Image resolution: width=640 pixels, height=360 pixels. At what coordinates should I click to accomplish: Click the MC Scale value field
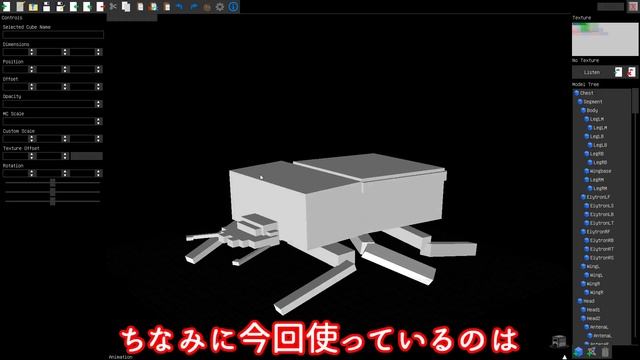pyautogui.click(x=49, y=121)
